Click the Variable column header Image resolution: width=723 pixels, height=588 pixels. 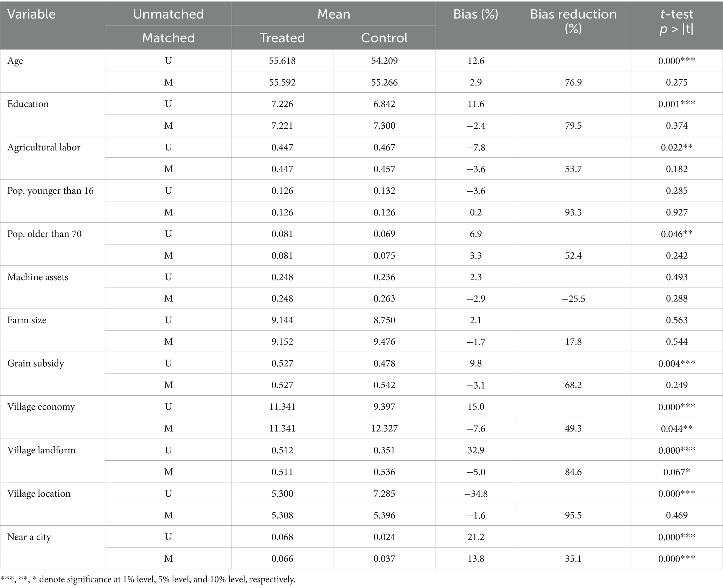coord(31,14)
